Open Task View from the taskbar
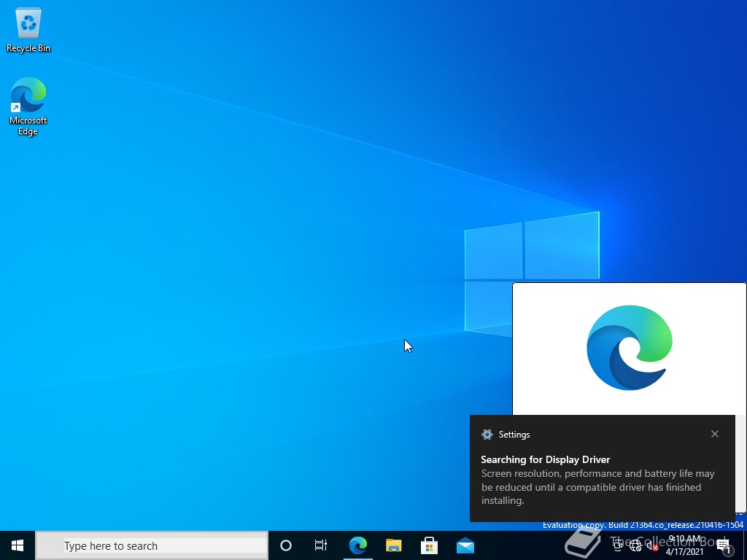Viewport: 747px width, 560px height. (321, 545)
